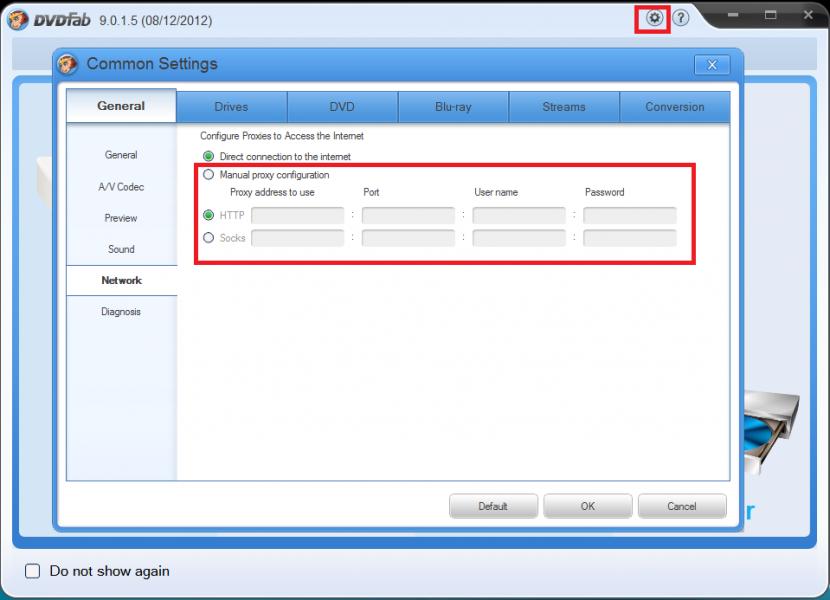Image resolution: width=830 pixels, height=600 pixels.
Task: Open the A/V Codec sidebar section
Action: point(121,186)
